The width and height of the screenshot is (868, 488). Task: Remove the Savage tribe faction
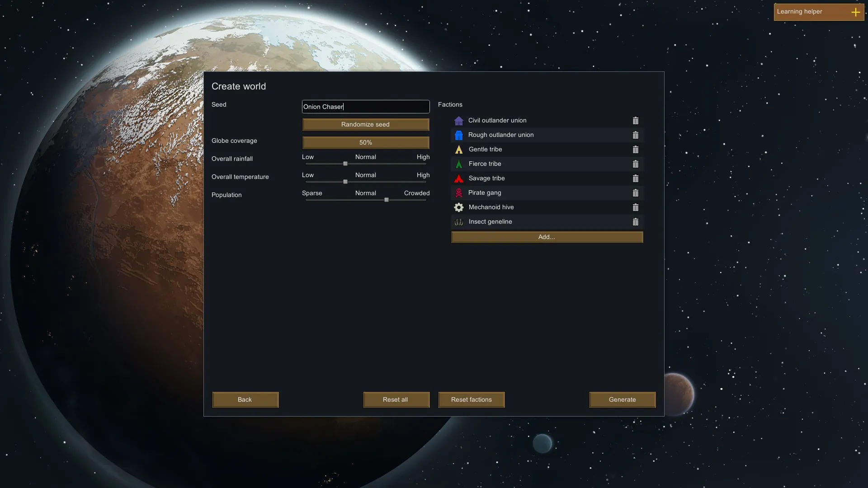(x=635, y=178)
